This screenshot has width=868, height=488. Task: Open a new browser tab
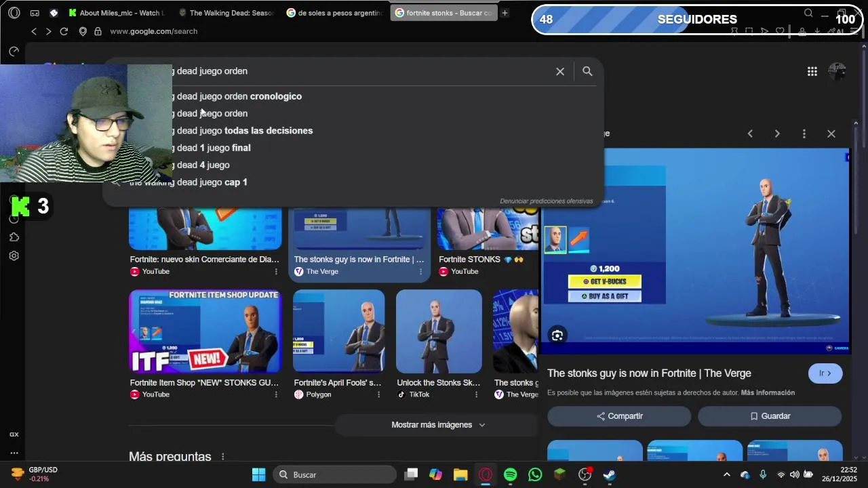[505, 13]
